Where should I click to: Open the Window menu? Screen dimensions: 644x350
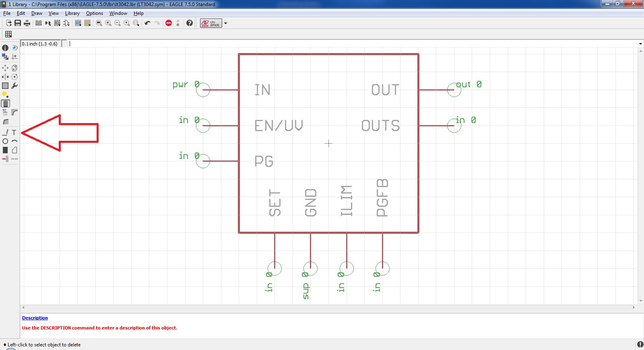click(x=118, y=13)
